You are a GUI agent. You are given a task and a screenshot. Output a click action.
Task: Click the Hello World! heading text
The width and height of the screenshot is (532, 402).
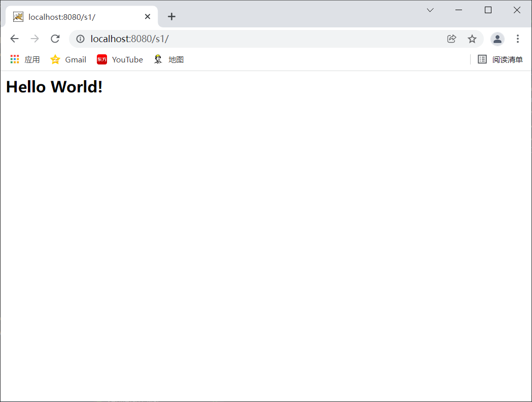click(54, 87)
